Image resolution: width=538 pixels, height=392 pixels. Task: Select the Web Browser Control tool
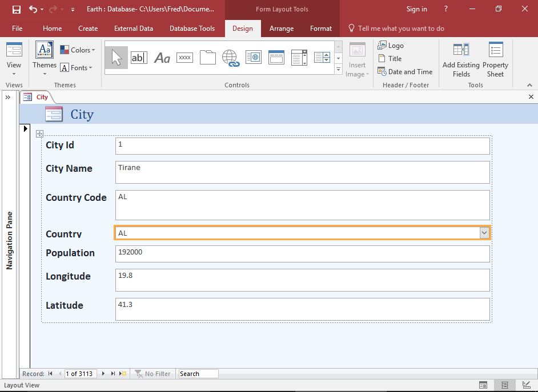[253, 57]
